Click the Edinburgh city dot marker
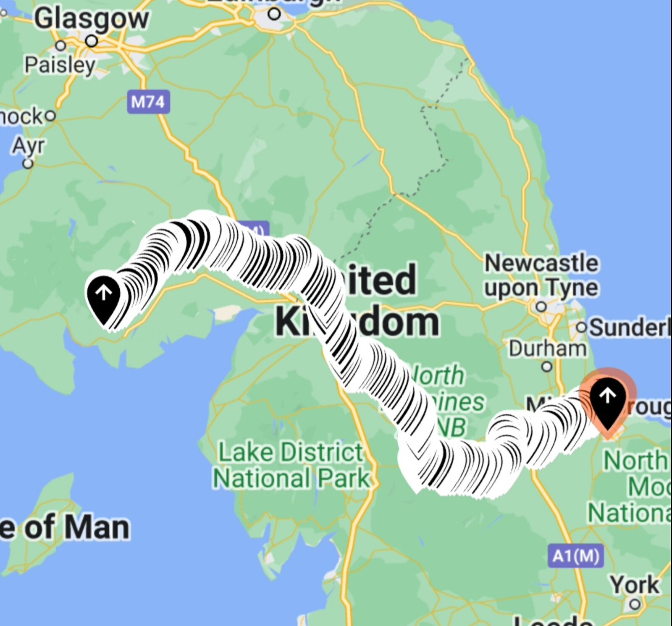This screenshot has width=672, height=626. [x=274, y=14]
